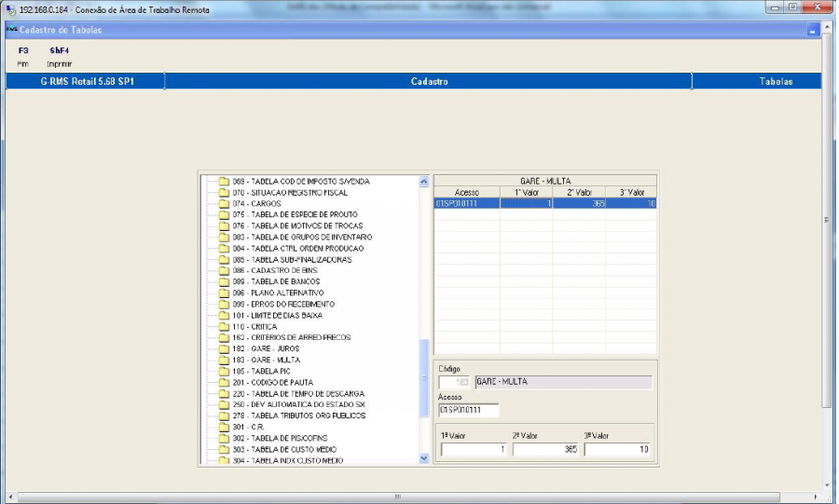Viewport: 839px width, 504px height.
Task: Click the Acesso input field
Action: (469, 410)
